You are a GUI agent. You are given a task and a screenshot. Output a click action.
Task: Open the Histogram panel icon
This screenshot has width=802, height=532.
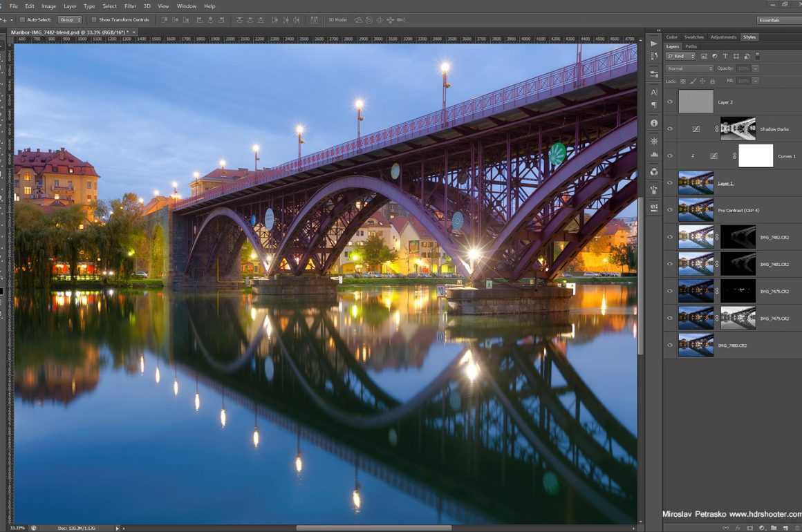653,155
